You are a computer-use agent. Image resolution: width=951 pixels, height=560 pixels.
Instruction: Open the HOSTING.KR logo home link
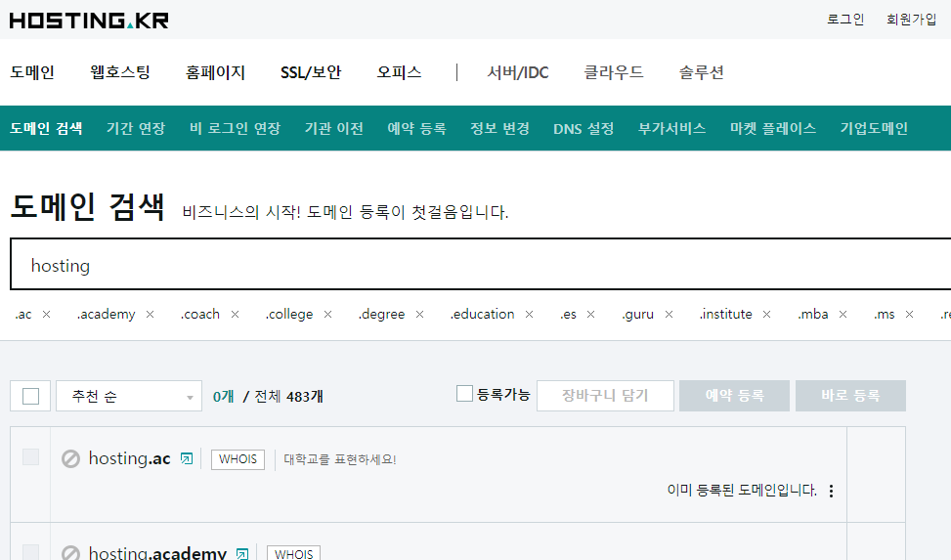[89, 20]
